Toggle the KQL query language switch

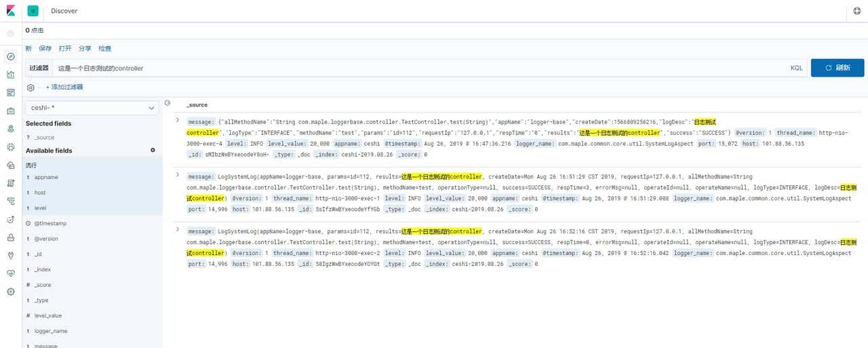point(796,69)
